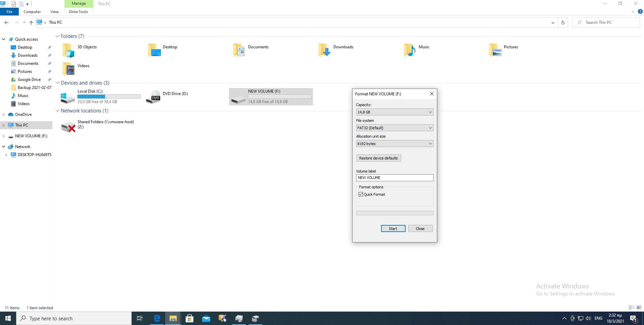The width and height of the screenshot is (644, 325).
Task: Click the Format dialog progress bar
Action: 395,213
